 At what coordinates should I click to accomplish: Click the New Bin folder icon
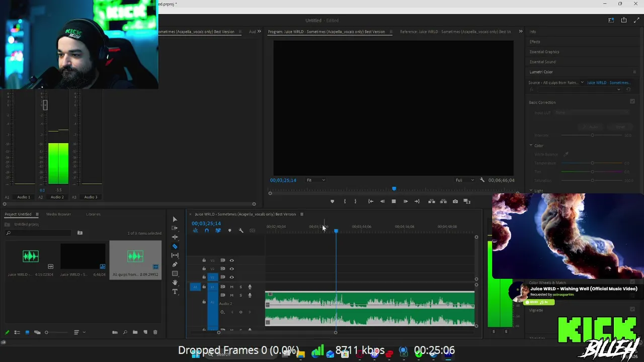(x=135, y=332)
